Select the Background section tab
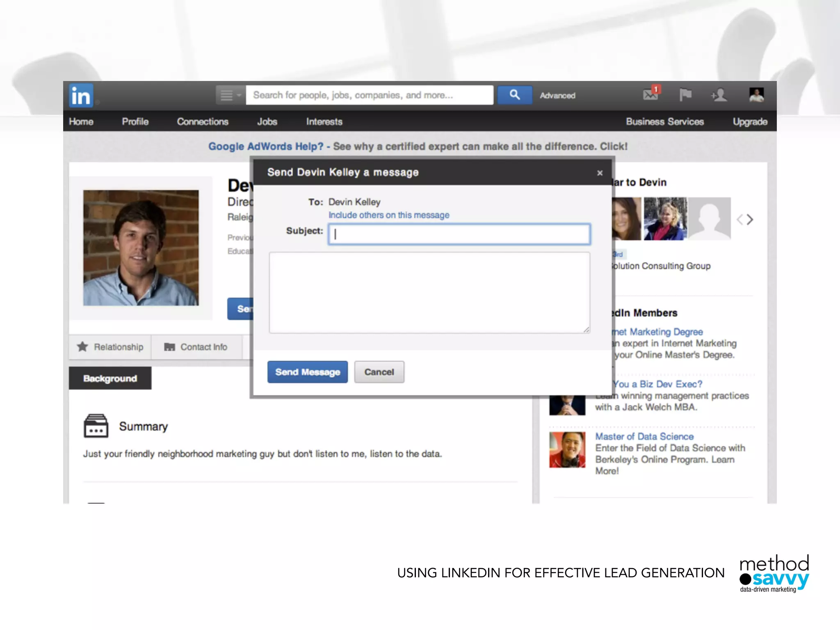 110,378
